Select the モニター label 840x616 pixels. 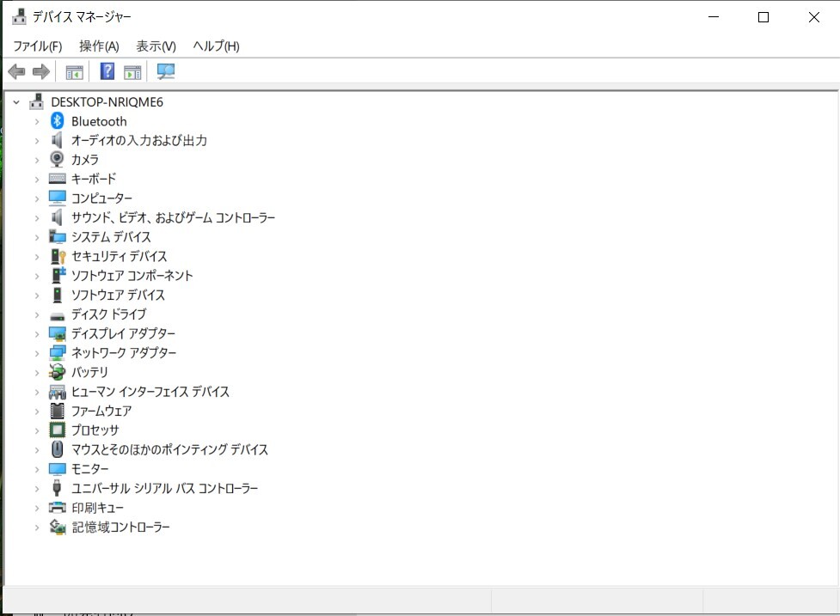(89, 469)
